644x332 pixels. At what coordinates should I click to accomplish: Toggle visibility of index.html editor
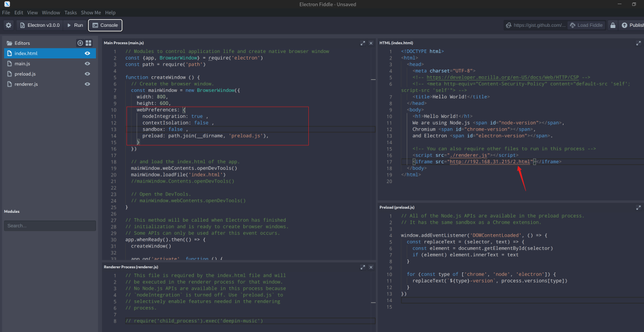[x=88, y=54]
